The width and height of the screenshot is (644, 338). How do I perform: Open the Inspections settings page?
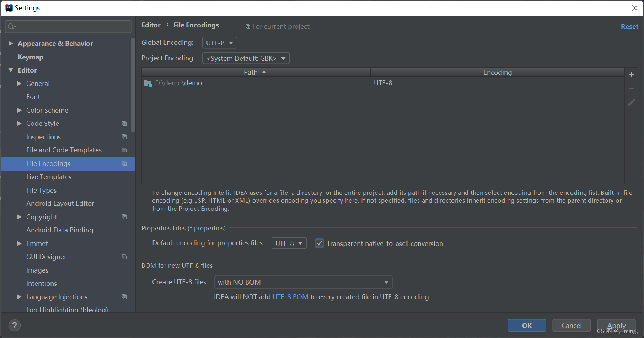[43, 137]
